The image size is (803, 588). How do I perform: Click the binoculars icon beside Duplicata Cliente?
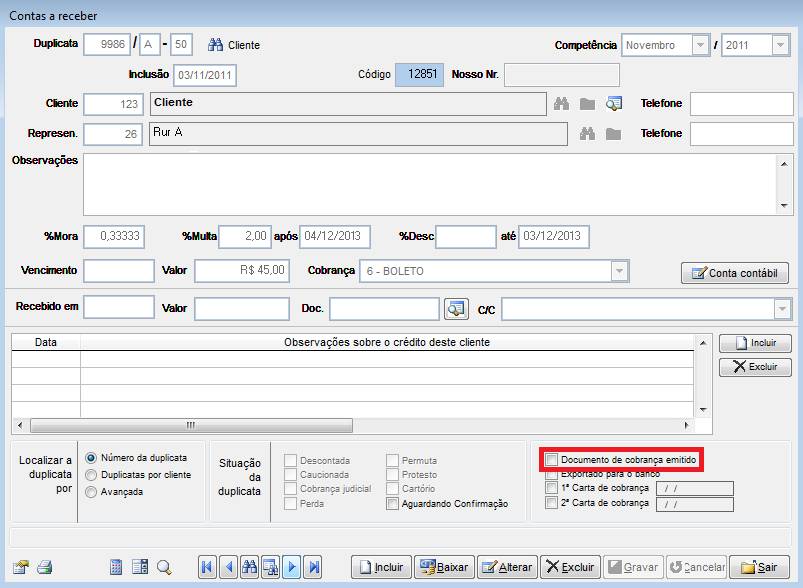[x=215, y=45]
